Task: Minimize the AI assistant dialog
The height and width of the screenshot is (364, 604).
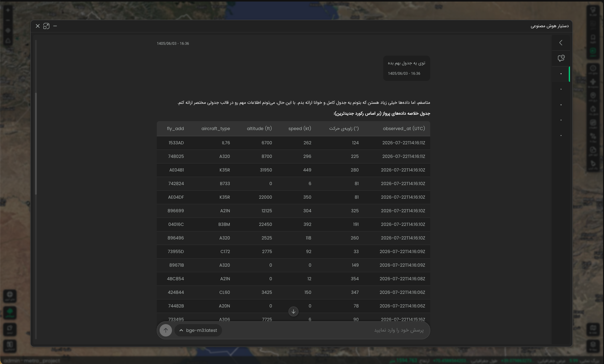Action: 55,26
